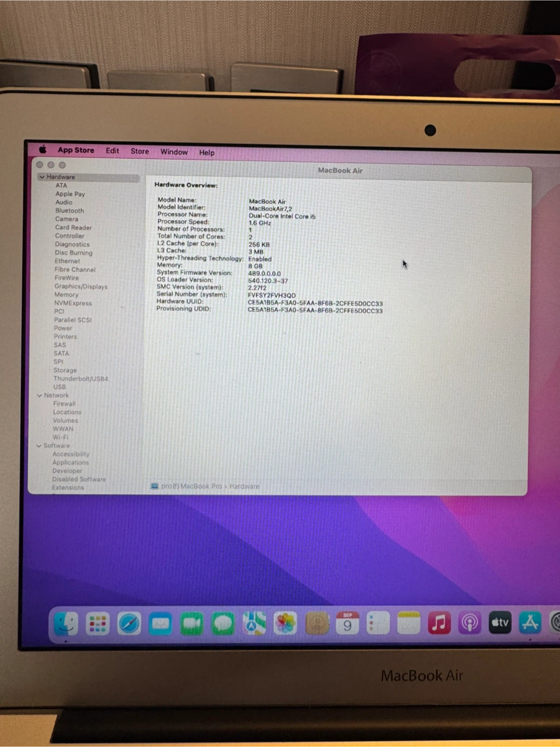Open the Edit menu
Image resolution: width=560 pixels, height=747 pixels.
(x=113, y=150)
